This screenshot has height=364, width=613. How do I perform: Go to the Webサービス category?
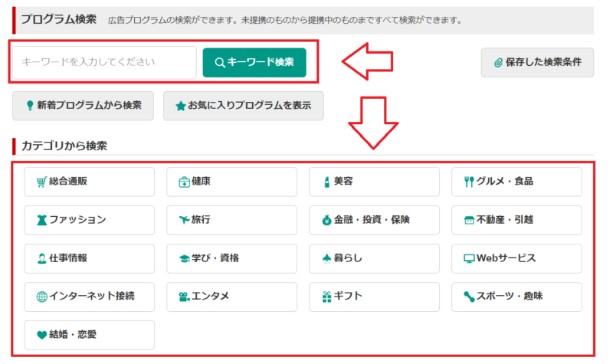pos(516,258)
